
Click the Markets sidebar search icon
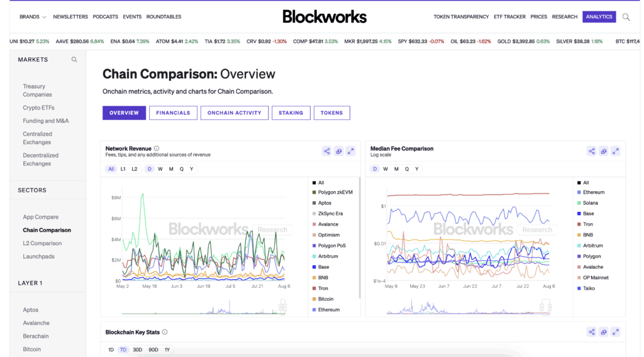tap(74, 60)
